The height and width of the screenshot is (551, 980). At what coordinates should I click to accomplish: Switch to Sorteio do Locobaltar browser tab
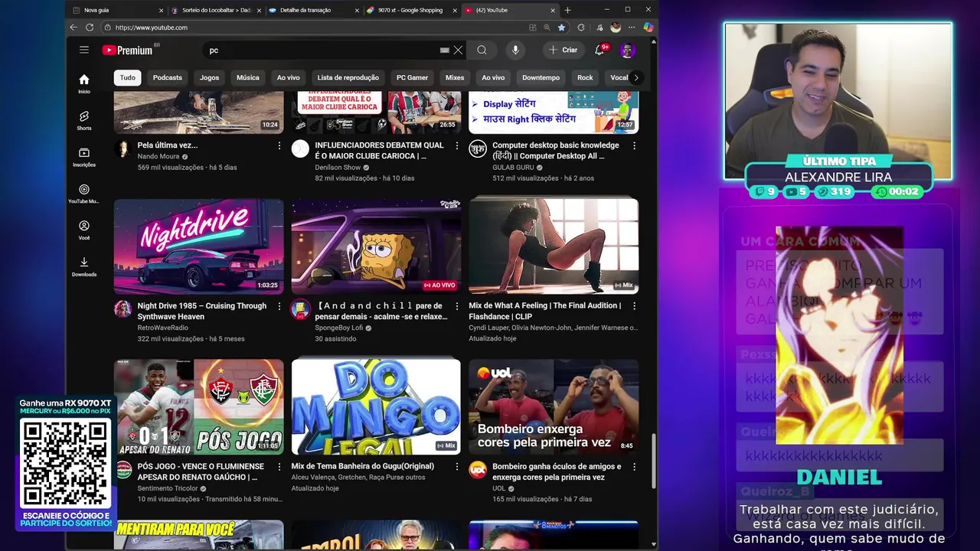pyautogui.click(x=217, y=10)
